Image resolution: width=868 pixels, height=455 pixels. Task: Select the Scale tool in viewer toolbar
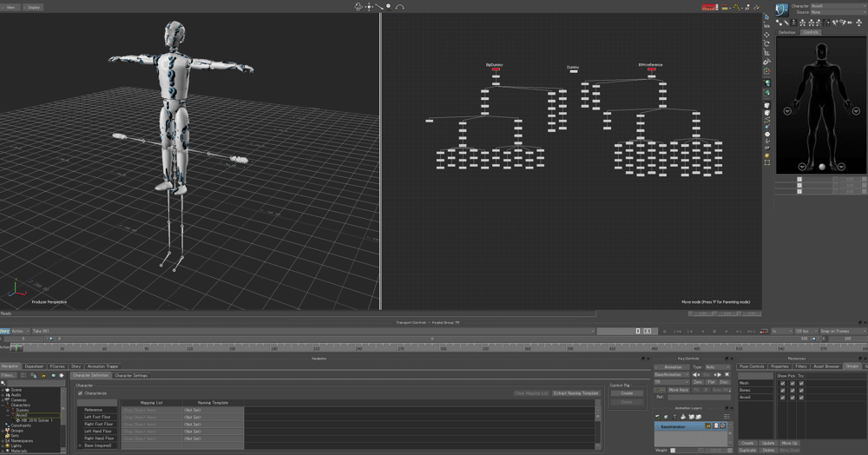766,53
